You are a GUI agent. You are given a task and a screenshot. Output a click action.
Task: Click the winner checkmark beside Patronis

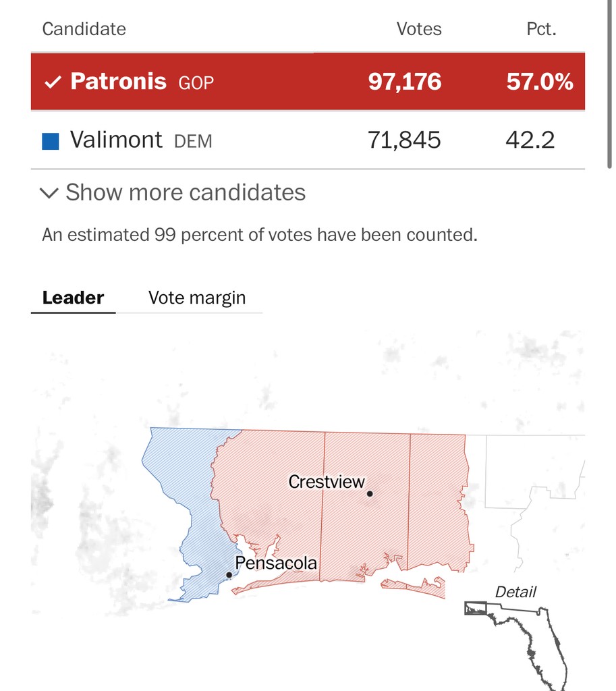click(x=52, y=82)
